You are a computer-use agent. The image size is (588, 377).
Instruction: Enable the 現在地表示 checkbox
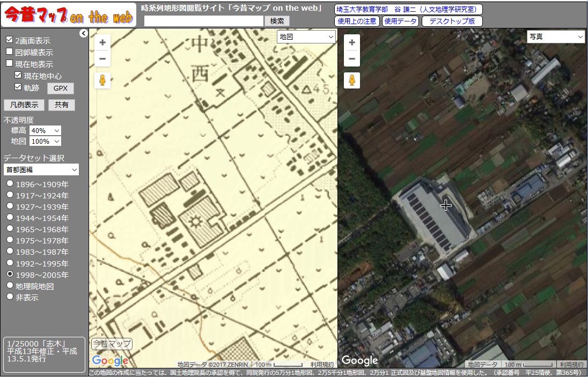point(9,63)
